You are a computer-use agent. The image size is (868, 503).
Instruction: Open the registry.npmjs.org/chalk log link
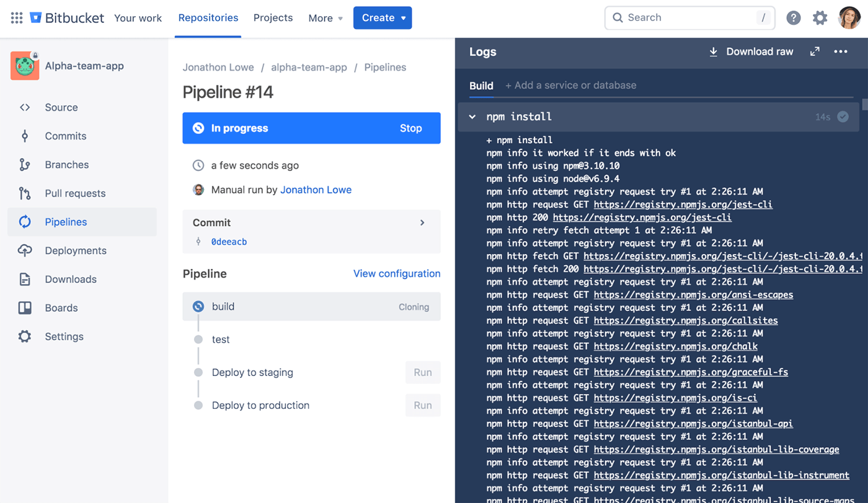point(676,346)
